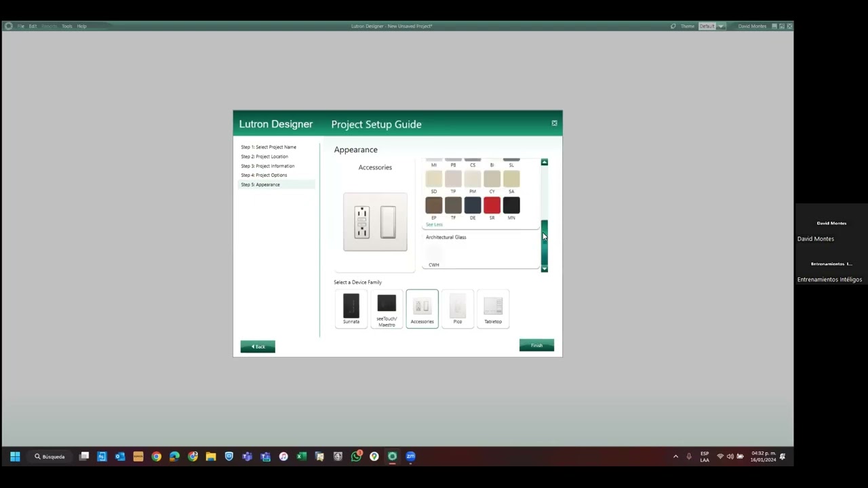Open Microsoft Teams from the taskbar
The height and width of the screenshot is (488, 868).
(247, 456)
